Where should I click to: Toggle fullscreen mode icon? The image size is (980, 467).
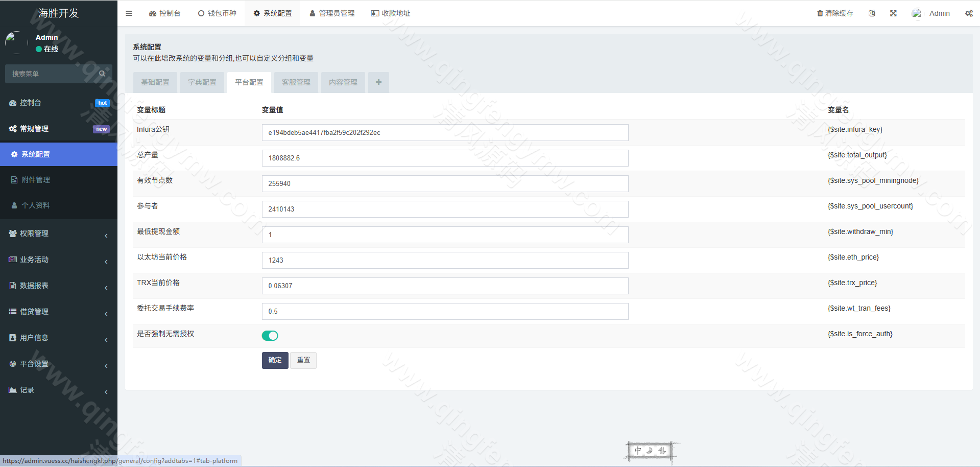(x=893, y=13)
